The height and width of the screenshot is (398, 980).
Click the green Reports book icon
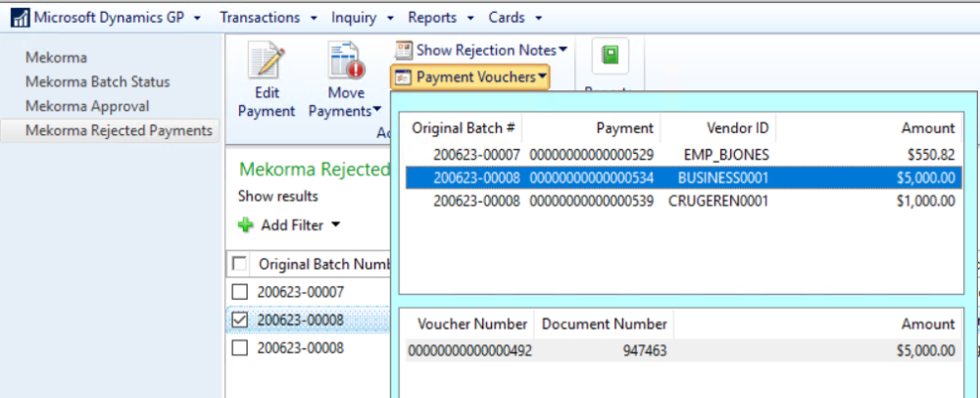(x=610, y=56)
